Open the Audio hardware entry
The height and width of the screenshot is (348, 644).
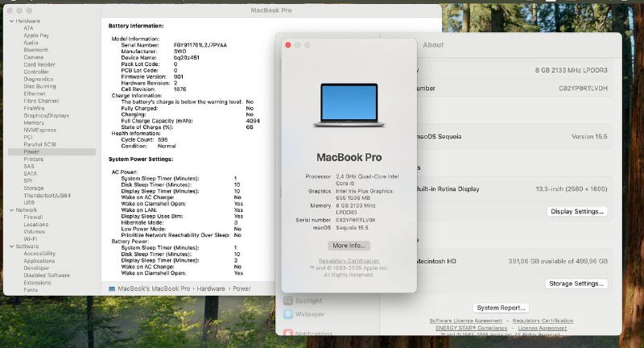(x=31, y=43)
